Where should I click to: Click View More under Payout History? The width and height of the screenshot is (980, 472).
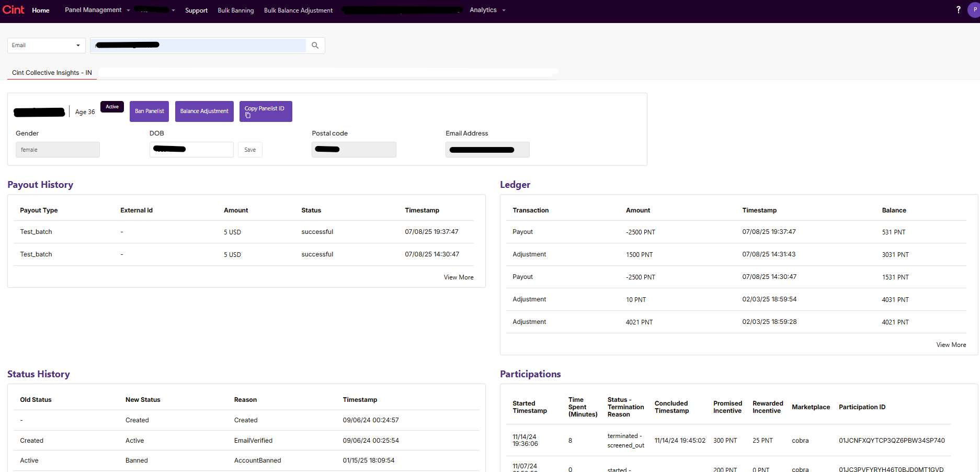pyautogui.click(x=459, y=277)
